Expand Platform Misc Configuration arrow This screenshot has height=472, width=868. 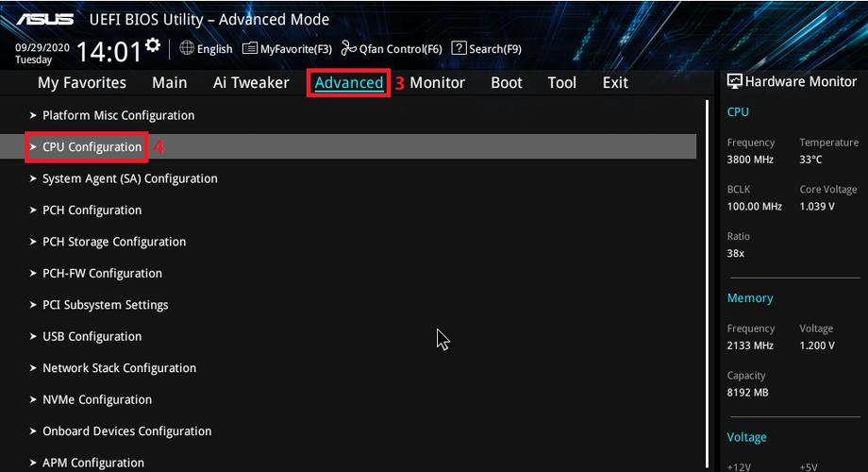(x=33, y=115)
